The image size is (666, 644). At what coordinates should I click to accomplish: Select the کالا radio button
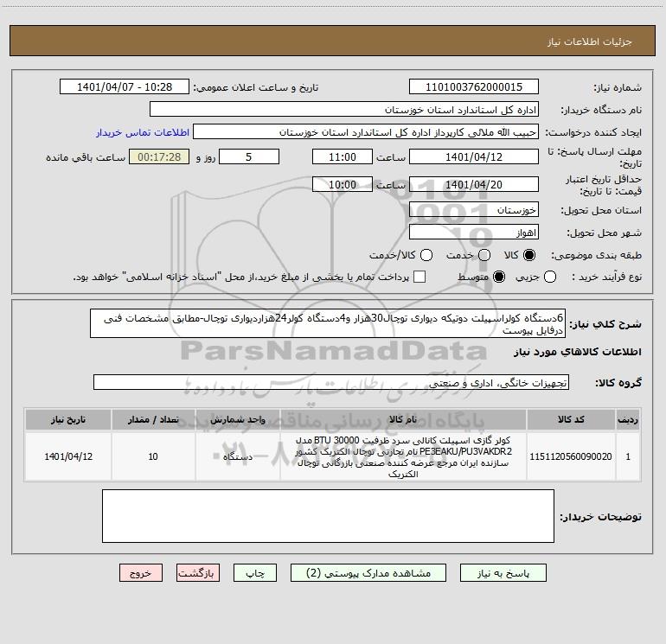[529, 255]
